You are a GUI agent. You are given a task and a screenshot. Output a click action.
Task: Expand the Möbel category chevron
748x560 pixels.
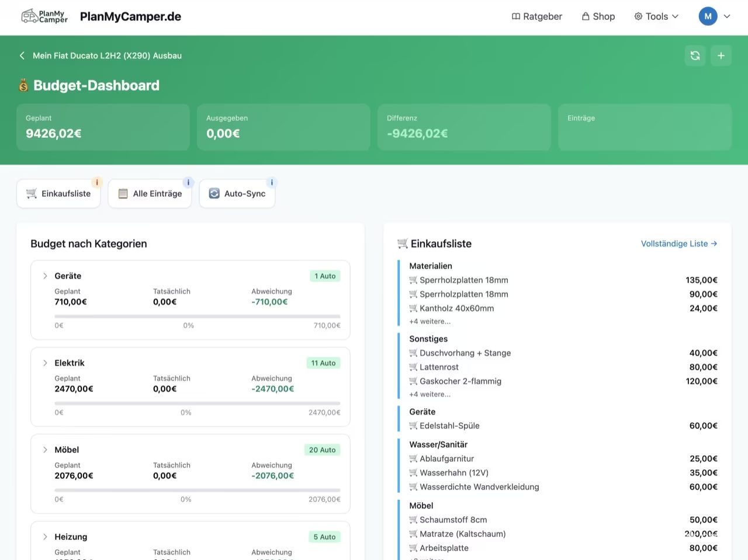click(x=45, y=450)
